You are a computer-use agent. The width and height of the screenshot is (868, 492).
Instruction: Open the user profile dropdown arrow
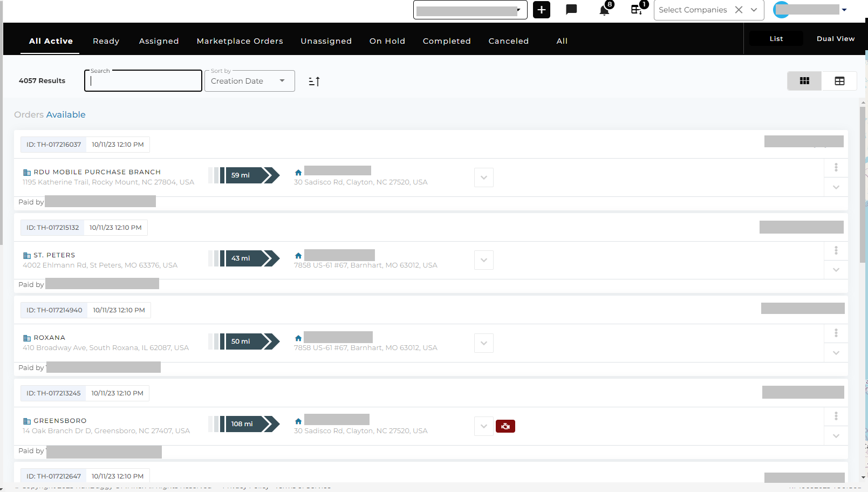point(844,10)
